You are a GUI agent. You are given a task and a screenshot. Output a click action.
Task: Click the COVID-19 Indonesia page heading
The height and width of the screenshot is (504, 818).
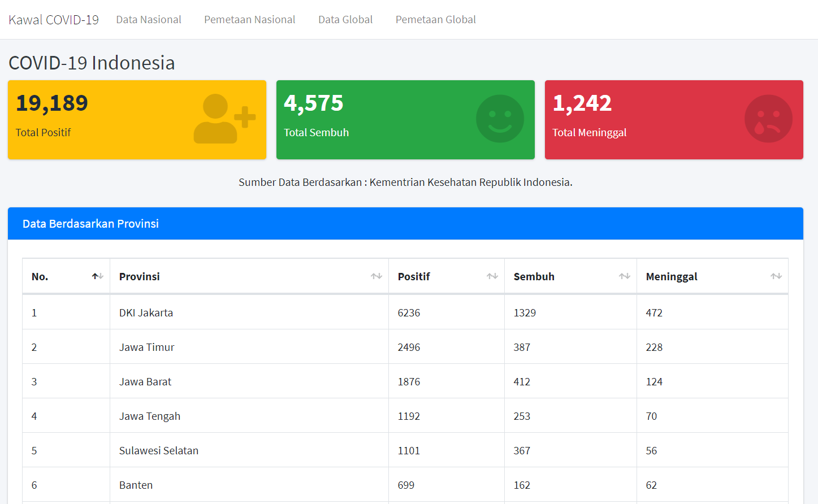(92, 63)
